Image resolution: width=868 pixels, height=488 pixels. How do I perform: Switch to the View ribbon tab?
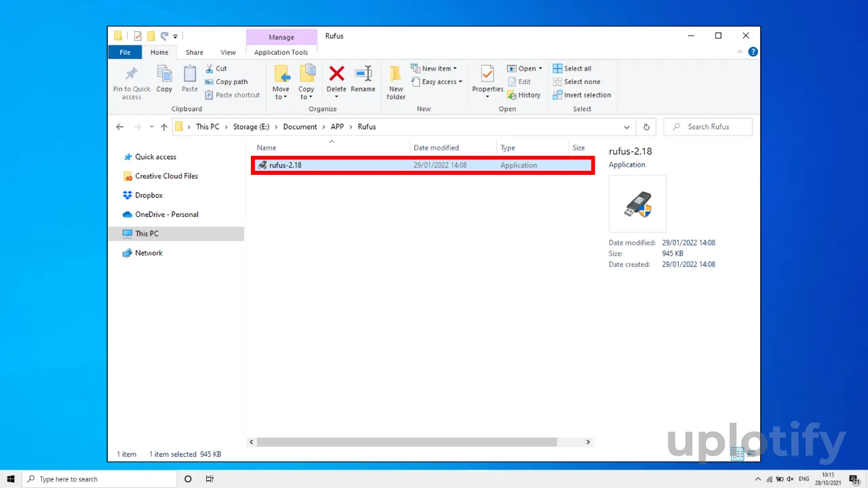click(229, 52)
